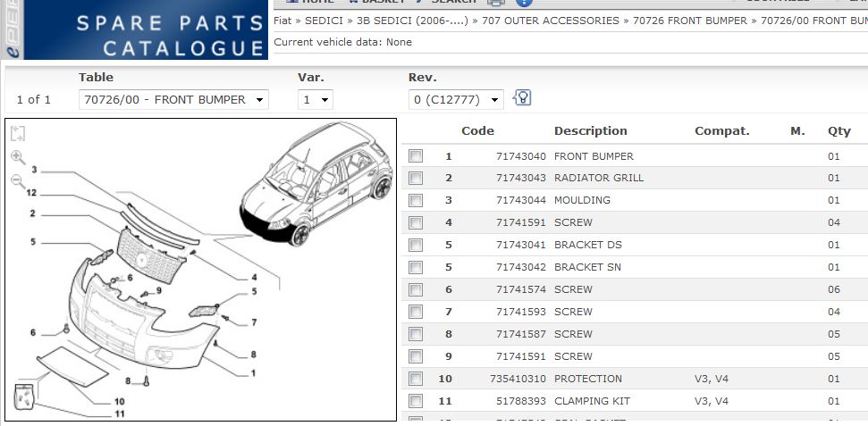
Task: Click the Qty column header
Action: (839, 131)
